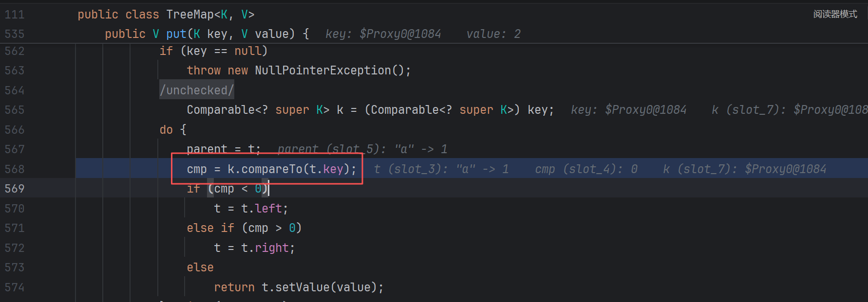Screen dimensions: 868x302
Task: Place the caret on the do keyword
Action: 166,130
